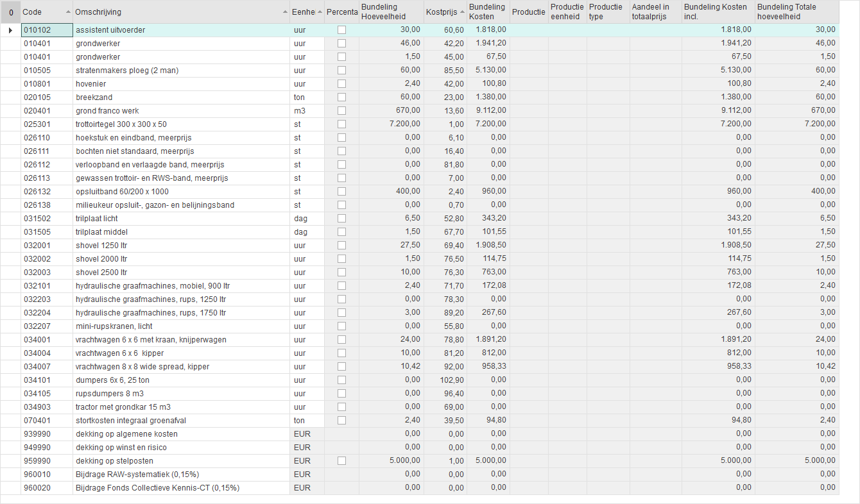Tick the checkbox for shovel 2500 ltr
Viewport: 860px width, 504px height.
tap(341, 273)
